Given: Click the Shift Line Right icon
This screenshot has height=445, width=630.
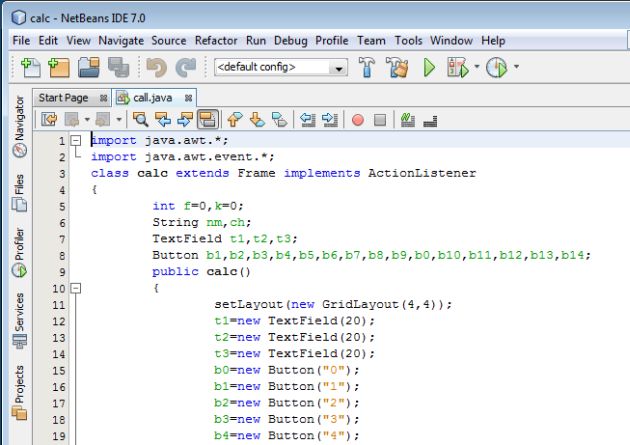Looking at the screenshot, I should pos(330,119).
